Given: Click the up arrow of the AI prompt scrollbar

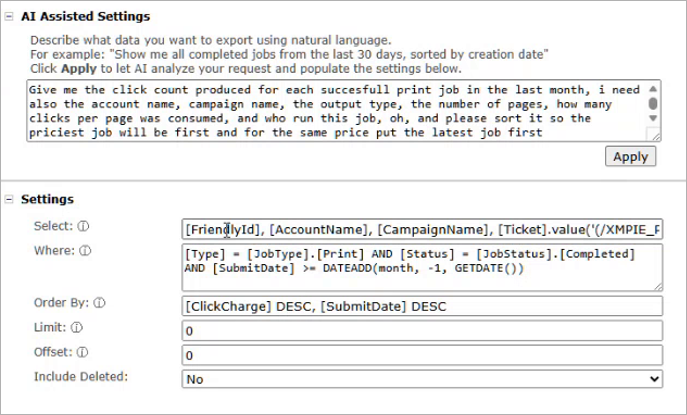Looking at the screenshot, I should (654, 87).
